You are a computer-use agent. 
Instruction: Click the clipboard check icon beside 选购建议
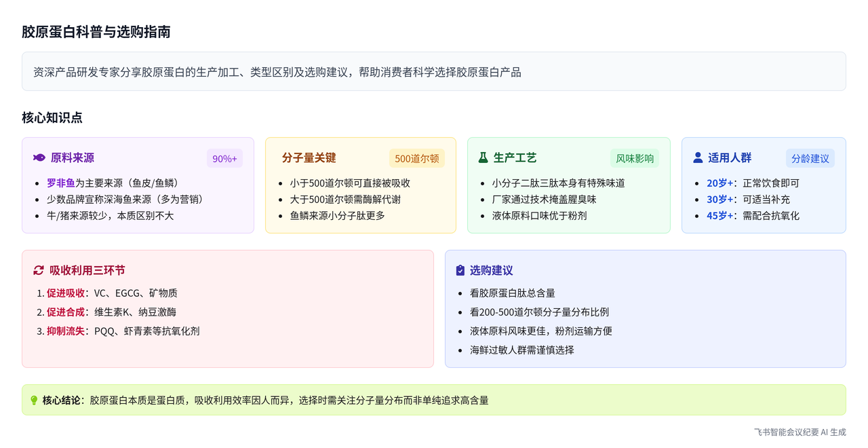pyautogui.click(x=460, y=270)
